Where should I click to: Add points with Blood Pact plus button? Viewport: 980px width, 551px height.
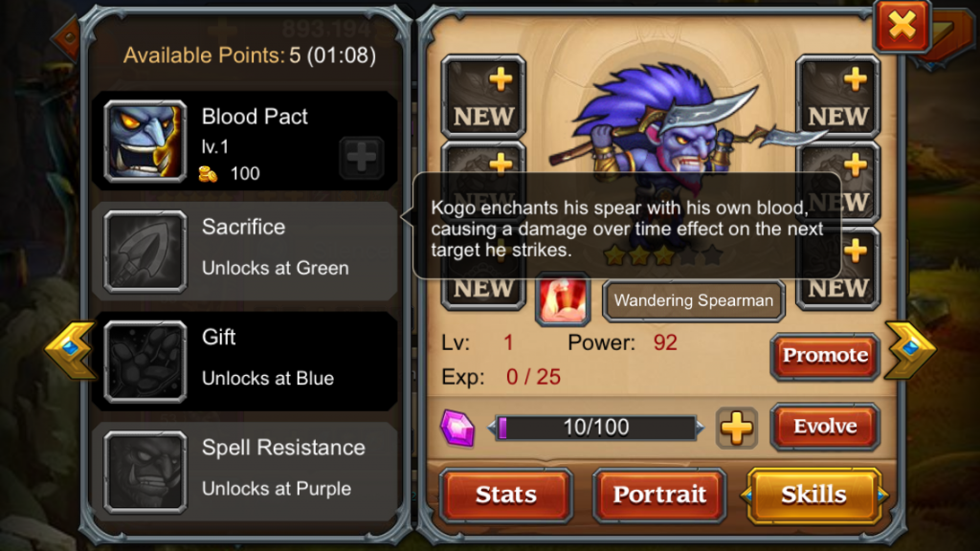click(361, 158)
